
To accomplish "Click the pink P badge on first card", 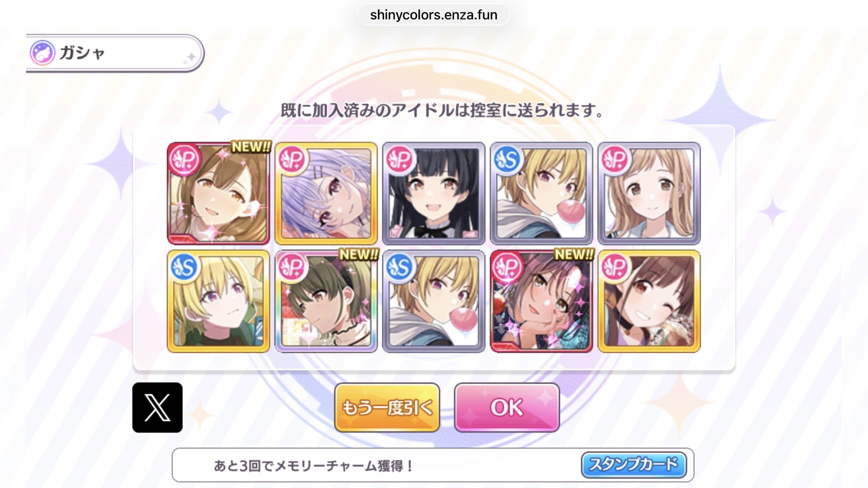I will pyautogui.click(x=184, y=160).
